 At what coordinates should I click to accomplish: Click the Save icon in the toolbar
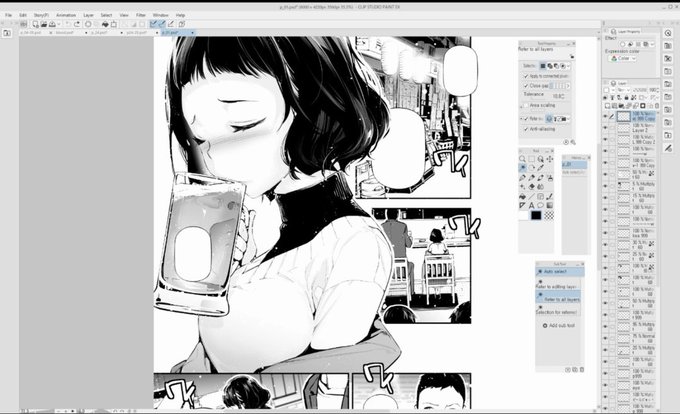pyautogui.click(x=52, y=24)
